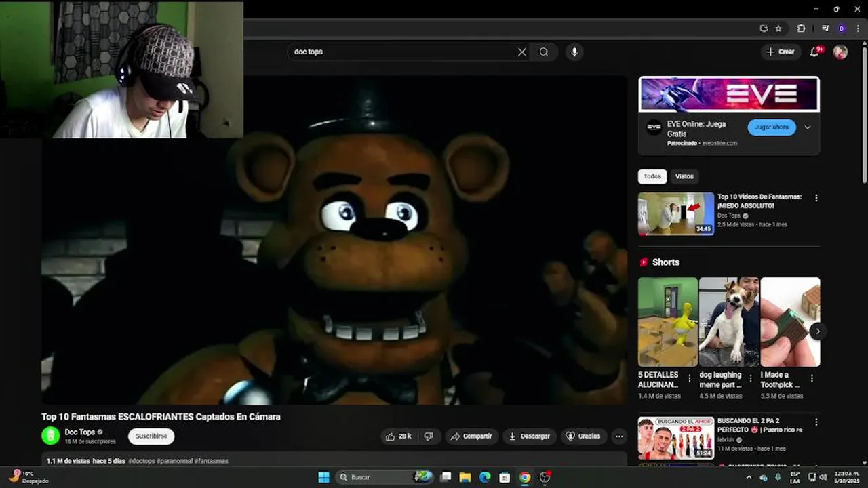Open Microsoft Edge from the taskbar
868x488 pixels.
485,477
